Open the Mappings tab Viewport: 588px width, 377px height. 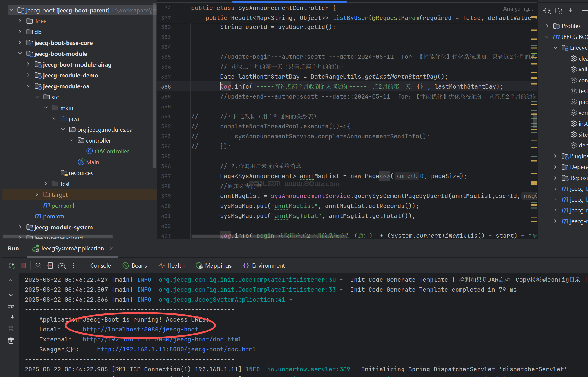point(214,265)
